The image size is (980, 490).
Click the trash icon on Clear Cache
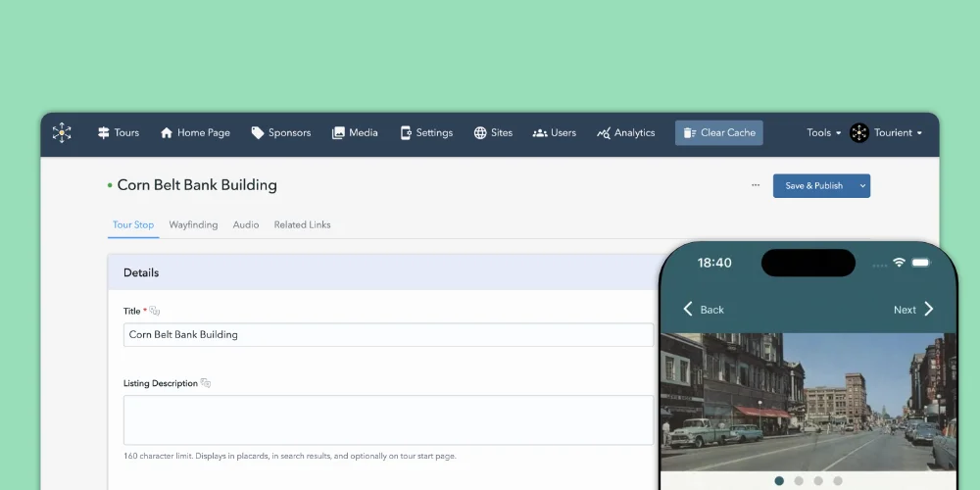click(689, 132)
